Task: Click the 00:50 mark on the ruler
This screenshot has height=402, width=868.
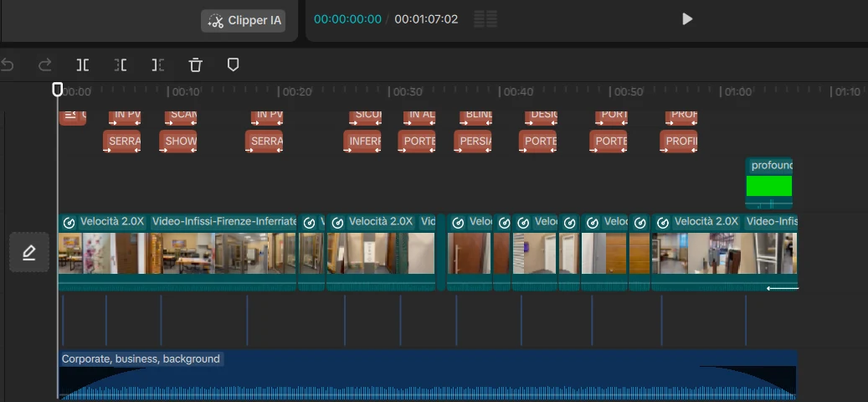Action: [x=629, y=92]
